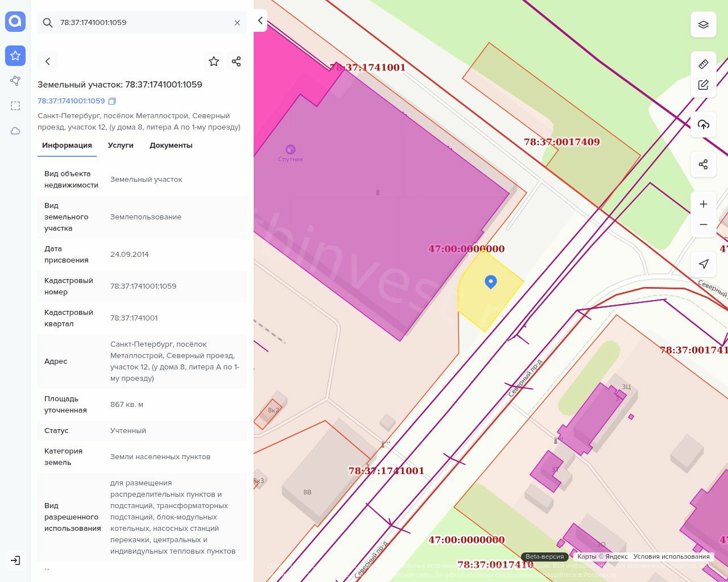Click the Beta-версия badge
The width and height of the screenshot is (728, 582).
pyautogui.click(x=544, y=556)
